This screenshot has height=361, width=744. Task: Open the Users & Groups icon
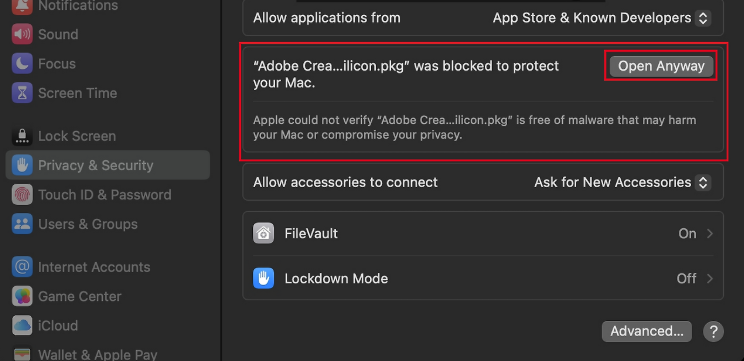(22, 224)
